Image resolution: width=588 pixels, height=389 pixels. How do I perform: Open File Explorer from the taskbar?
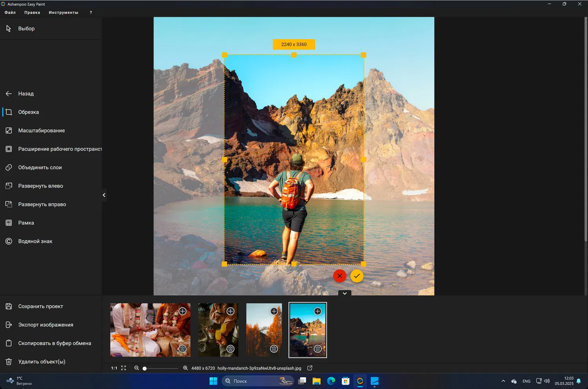[x=316, y=381]
